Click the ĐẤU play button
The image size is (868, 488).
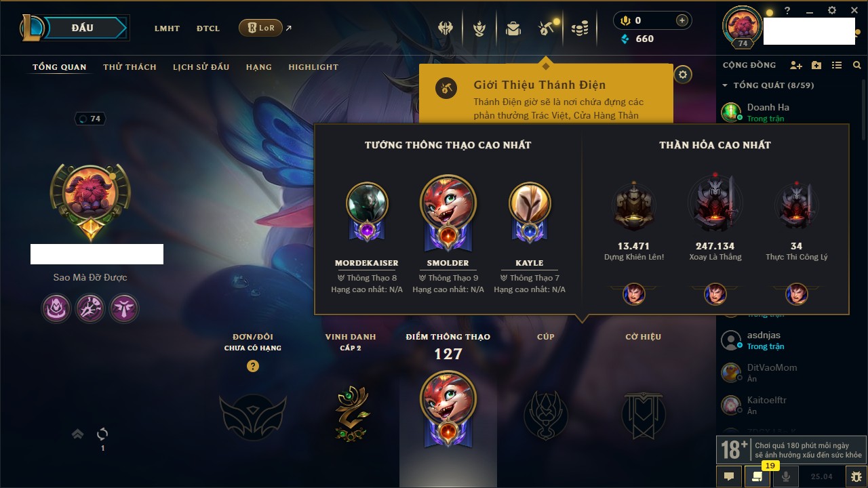pyautogui.click(x=83, y=28)
